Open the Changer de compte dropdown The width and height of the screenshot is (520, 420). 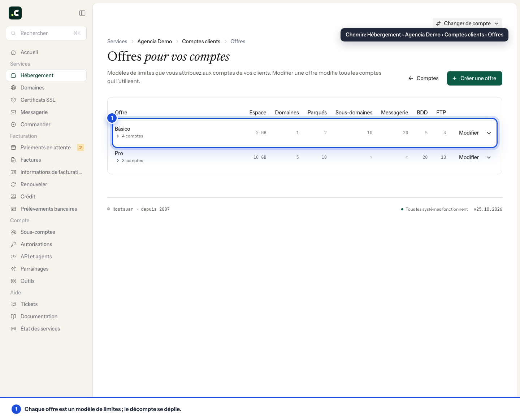coord(467,23)
